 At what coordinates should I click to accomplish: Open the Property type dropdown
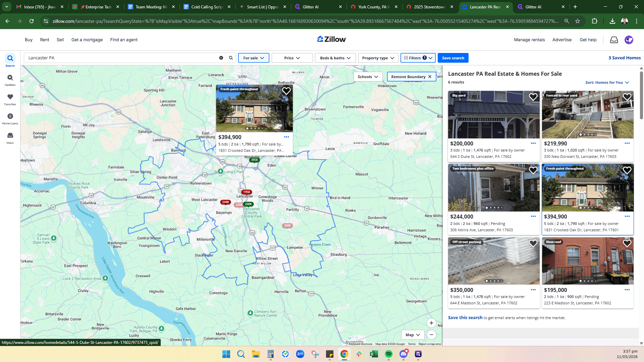click(378, 58)
